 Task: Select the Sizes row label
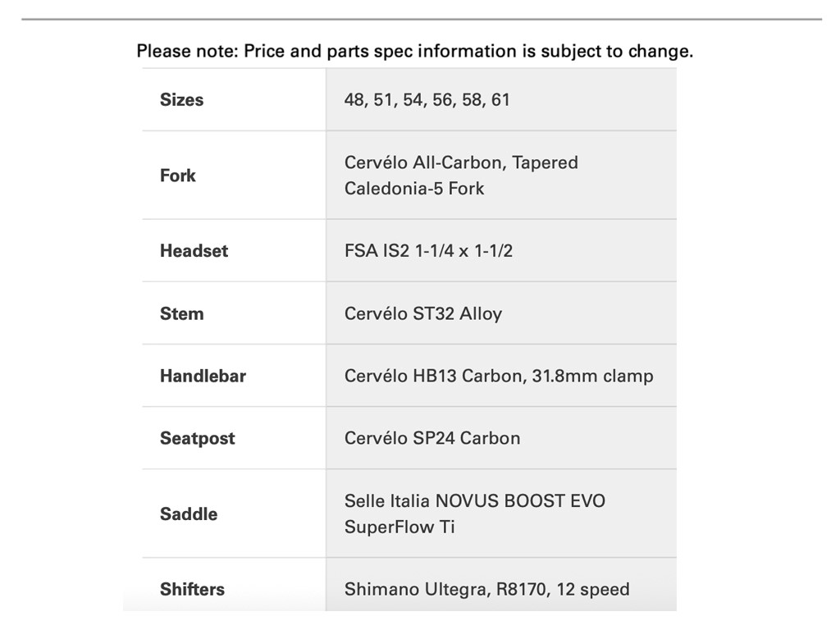point(181,100)
